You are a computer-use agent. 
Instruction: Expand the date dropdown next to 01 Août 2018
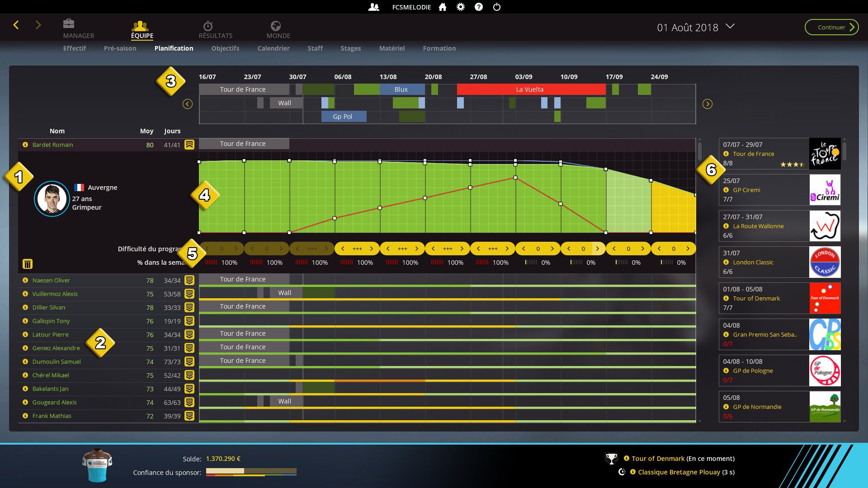pos(730,26)
